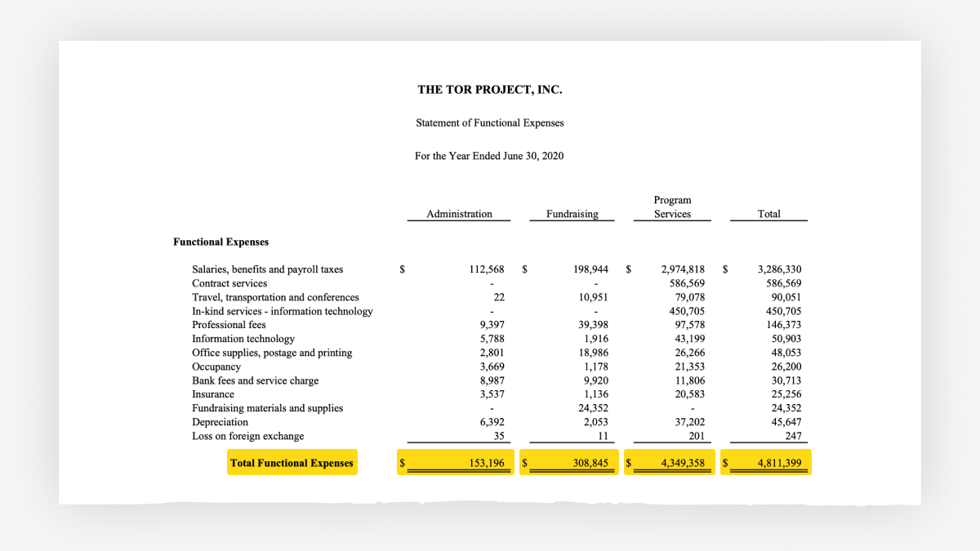Click "For the Year Ended June 30, 2020"
This screenshot has height=551, width=980.
click(x=489, y=156)
